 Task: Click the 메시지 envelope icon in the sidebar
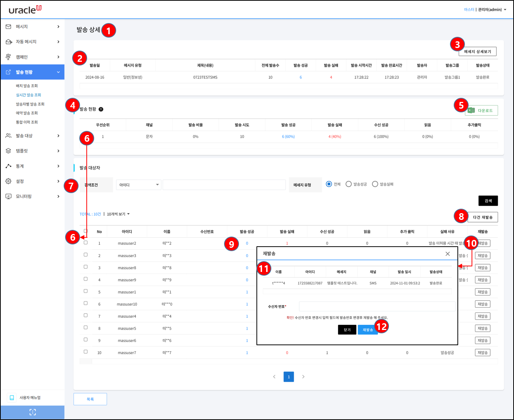click(9, 27)
